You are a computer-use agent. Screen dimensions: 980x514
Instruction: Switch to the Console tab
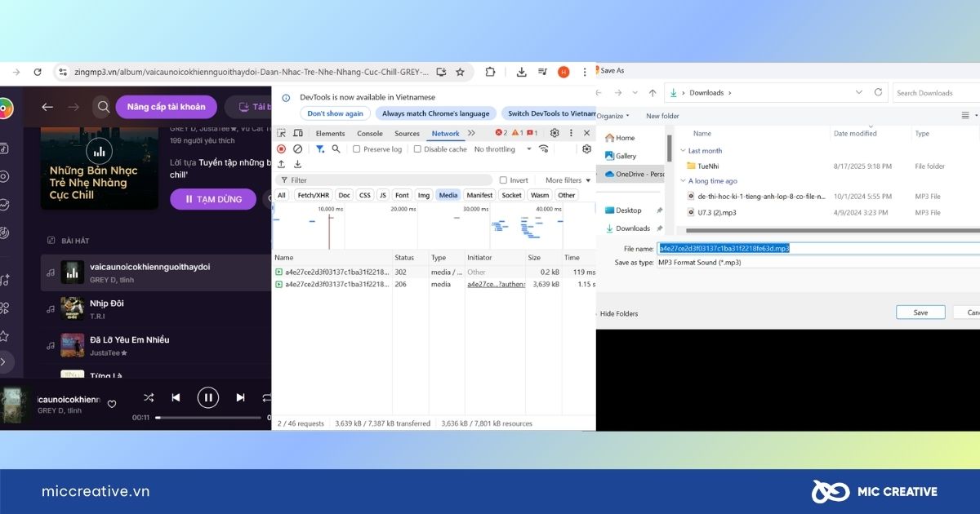[370, 133]
